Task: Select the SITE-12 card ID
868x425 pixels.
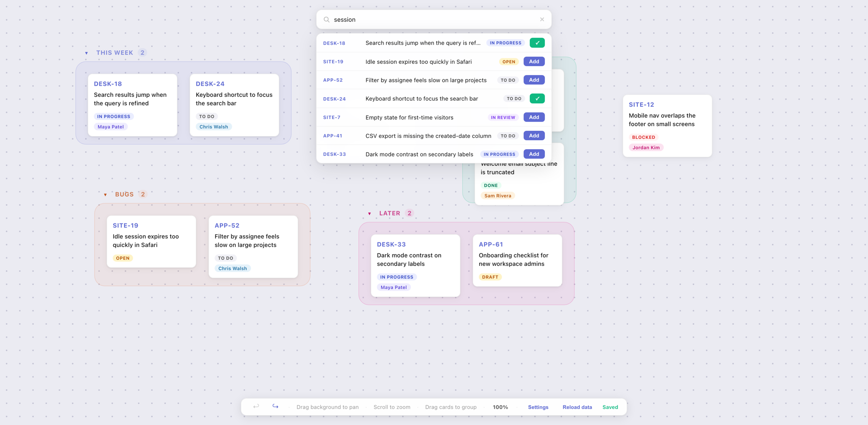Action: 641,104
